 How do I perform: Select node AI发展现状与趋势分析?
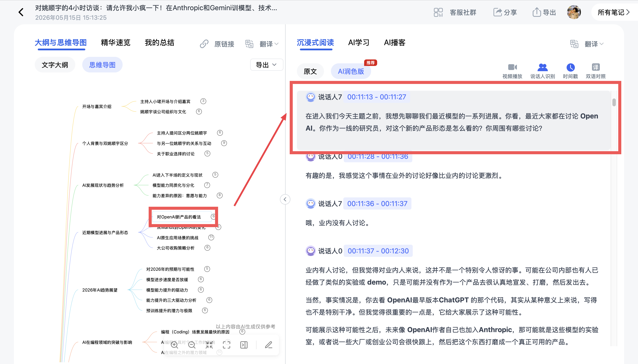(x=103, y=185)
